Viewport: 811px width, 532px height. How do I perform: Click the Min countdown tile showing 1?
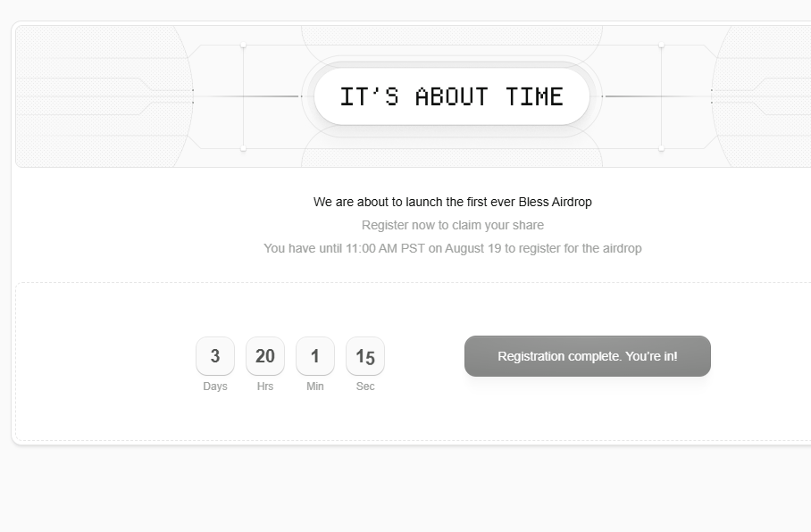[x=315, y=356]
